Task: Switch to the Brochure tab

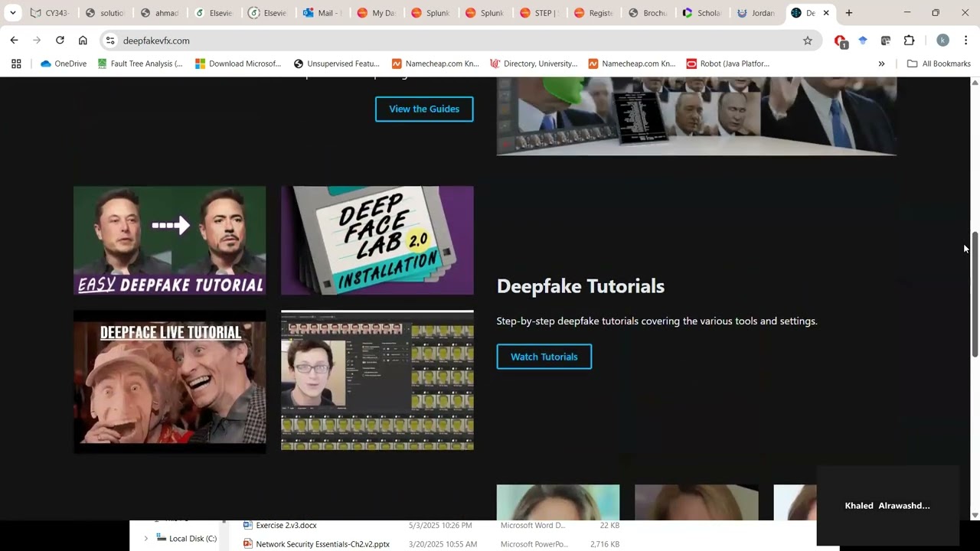Action: coord(648,13)
